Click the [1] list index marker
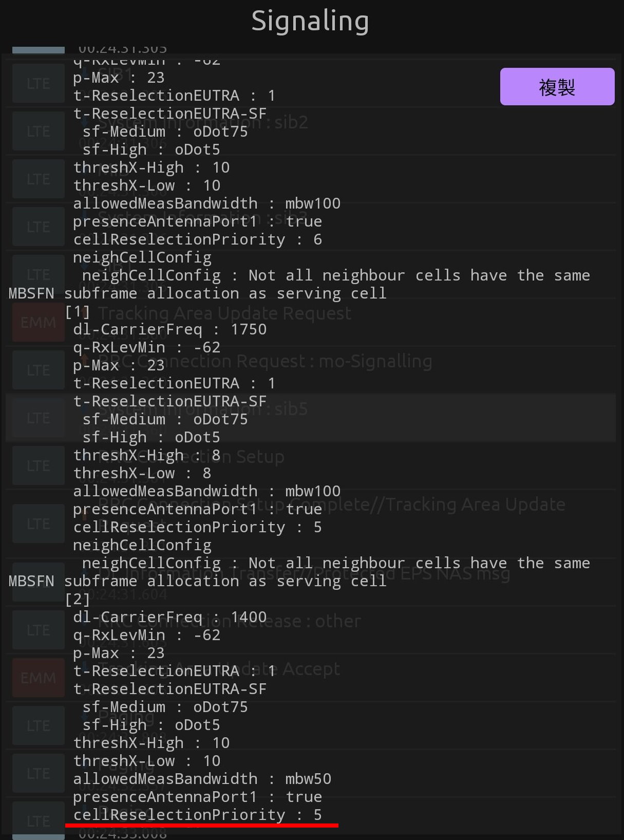Image resolution: width=624 pixels, height=840 pixels. click(78, 311)
